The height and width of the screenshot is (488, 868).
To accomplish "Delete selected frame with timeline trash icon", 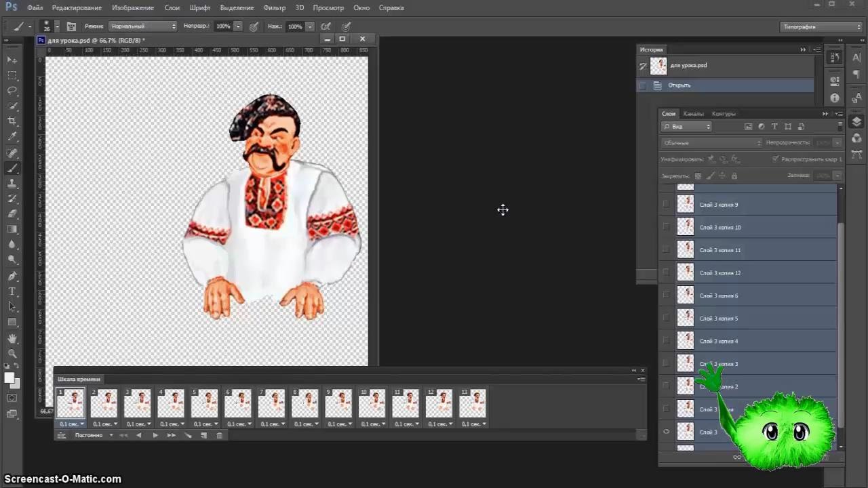I will (x=219, y=435).
